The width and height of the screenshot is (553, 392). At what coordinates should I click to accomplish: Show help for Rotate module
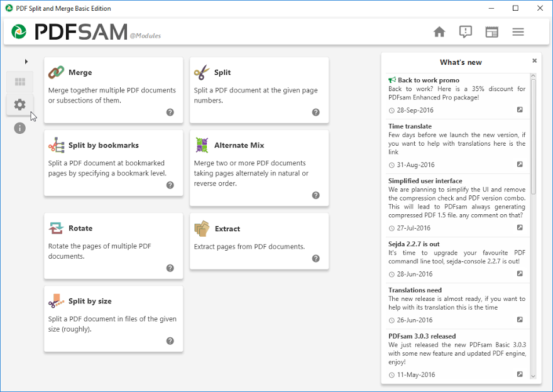coord(170,268)
